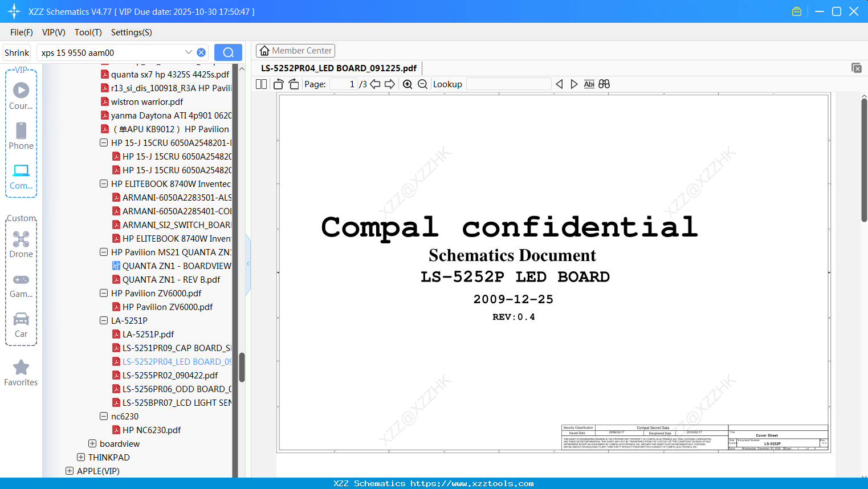
Task: Zoom in on the schematic
Action: [x=407, y=84]
